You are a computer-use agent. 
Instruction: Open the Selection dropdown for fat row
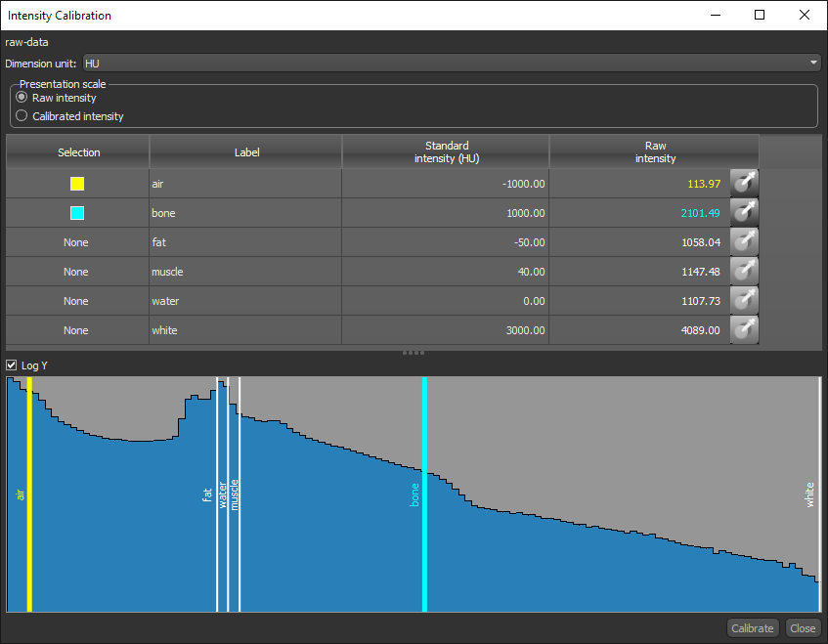tap(76, 242)
